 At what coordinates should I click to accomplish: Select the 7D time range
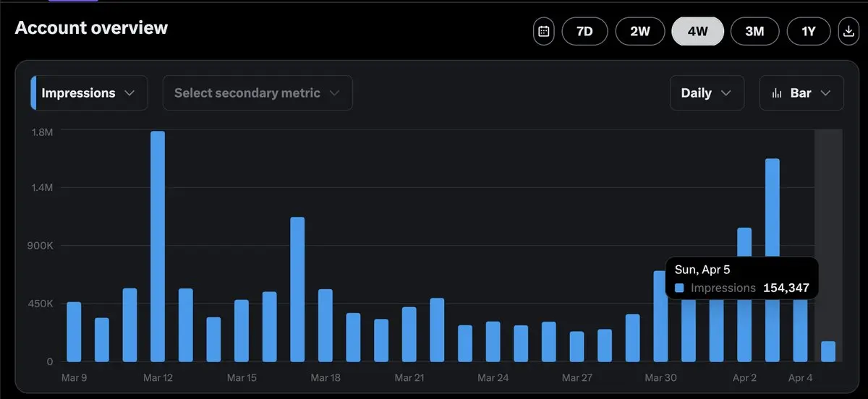(x=584, y=32)
